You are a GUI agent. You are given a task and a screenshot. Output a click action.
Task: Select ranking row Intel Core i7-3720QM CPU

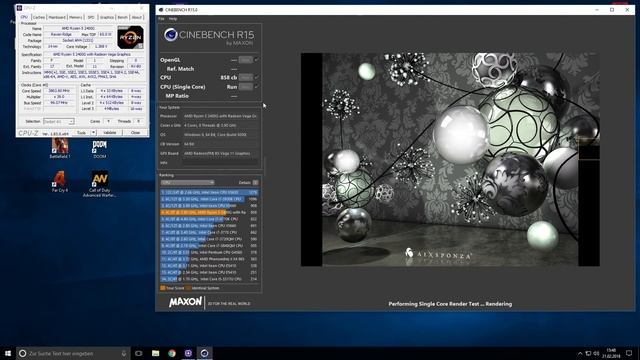click(209, 239)
